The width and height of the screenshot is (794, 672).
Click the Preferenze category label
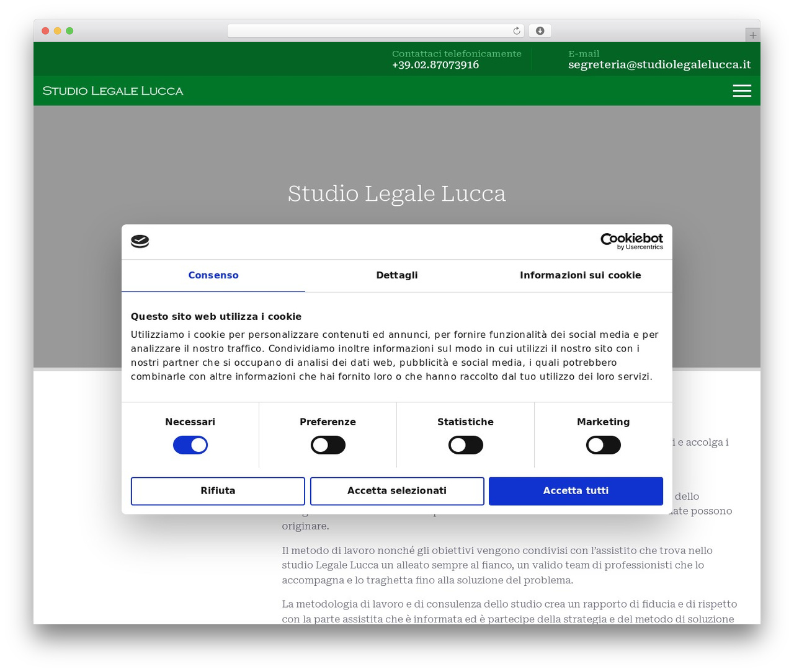click(x=328, y=422)
